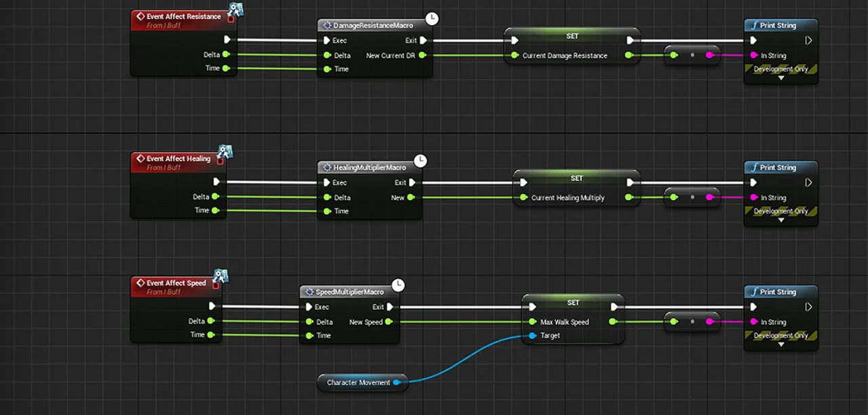Click the Time output pin on Event Affect Healing
Image resolution: width=868 pixels, height=415 pixels.
point(215,211)
